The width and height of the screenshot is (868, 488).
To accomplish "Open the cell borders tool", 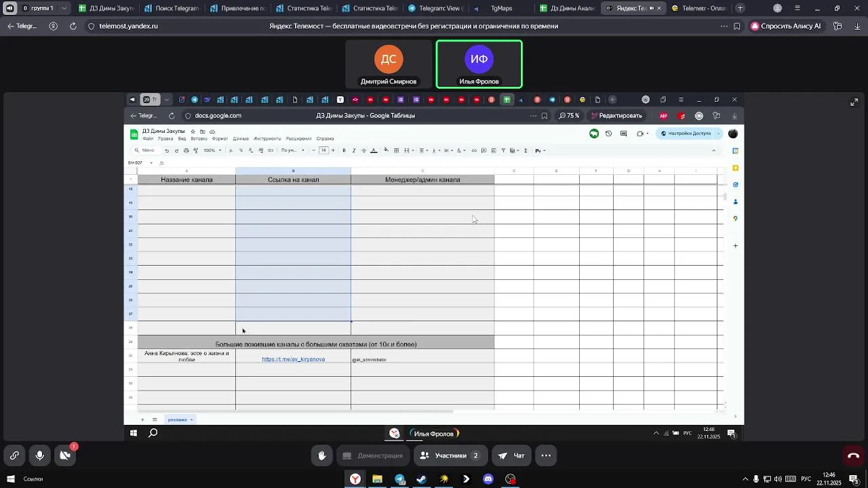I will click(397, 150).
